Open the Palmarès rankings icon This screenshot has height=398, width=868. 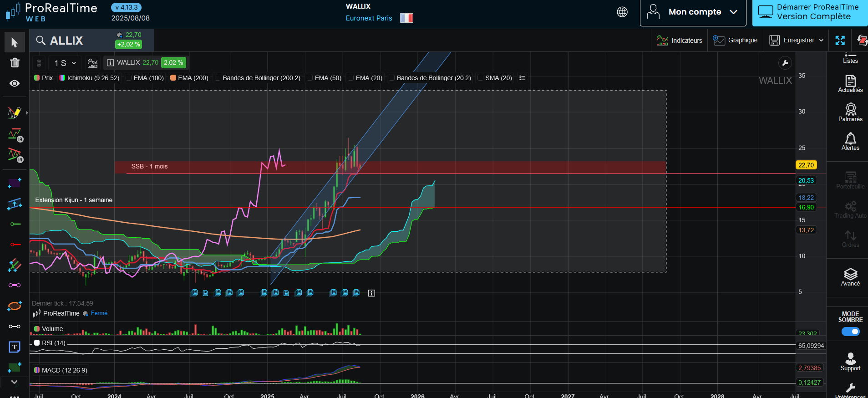click(850, 112)
